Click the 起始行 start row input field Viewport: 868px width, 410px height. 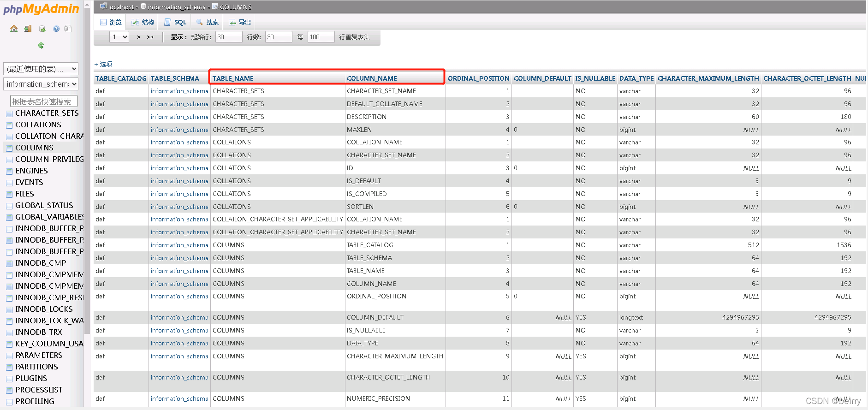[229, 37]
